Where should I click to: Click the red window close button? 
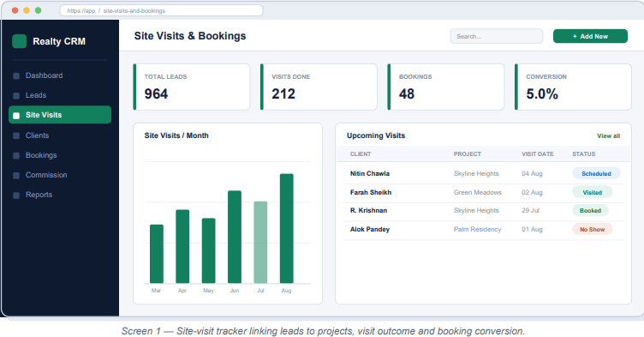(x=15, y=10)
